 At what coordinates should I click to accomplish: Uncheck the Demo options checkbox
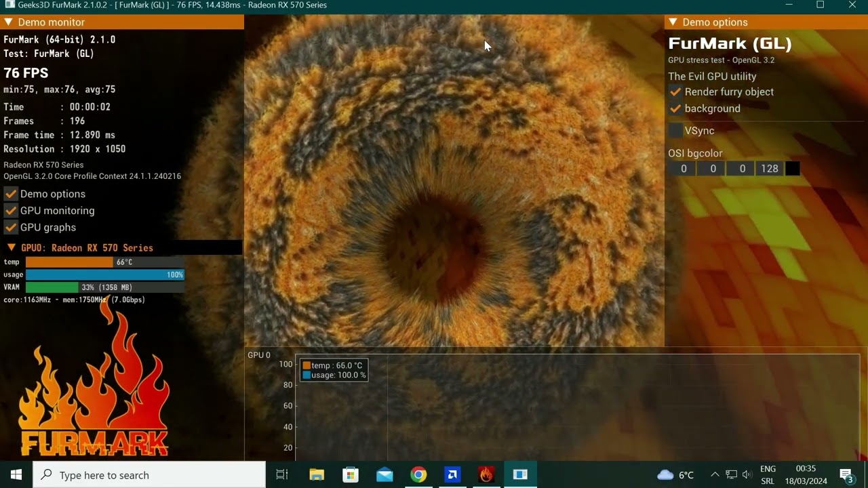pyautogui.click(x=11, y=194)
